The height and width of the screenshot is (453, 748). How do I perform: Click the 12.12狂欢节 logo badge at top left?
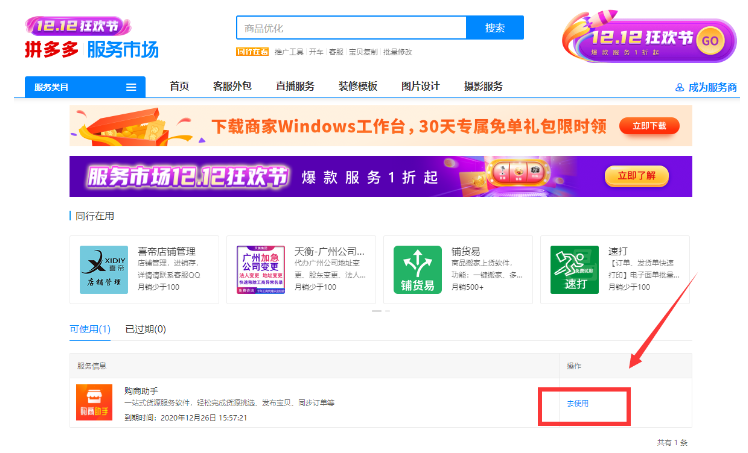(78, 26)
